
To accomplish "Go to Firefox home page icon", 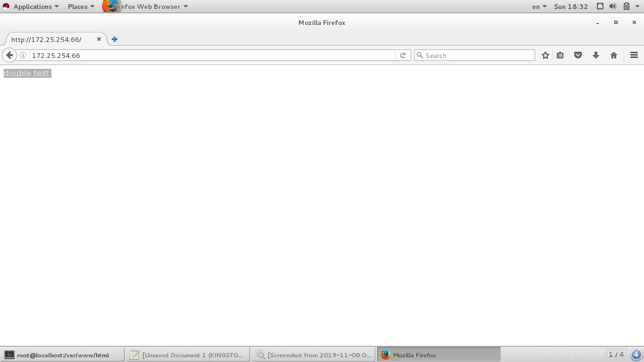I will 614,55.
